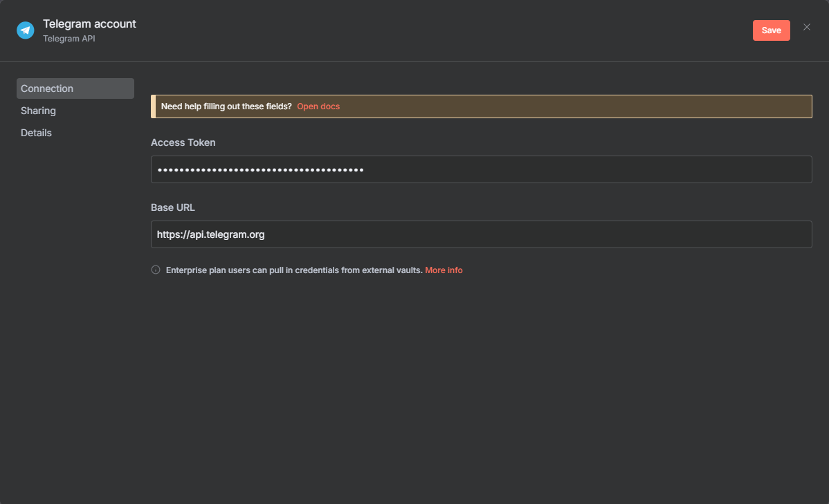Click the 'Need help filling out' banner text
Image resolution: width=829 pixels, height=504 pixels.
[x=226, y=106]
